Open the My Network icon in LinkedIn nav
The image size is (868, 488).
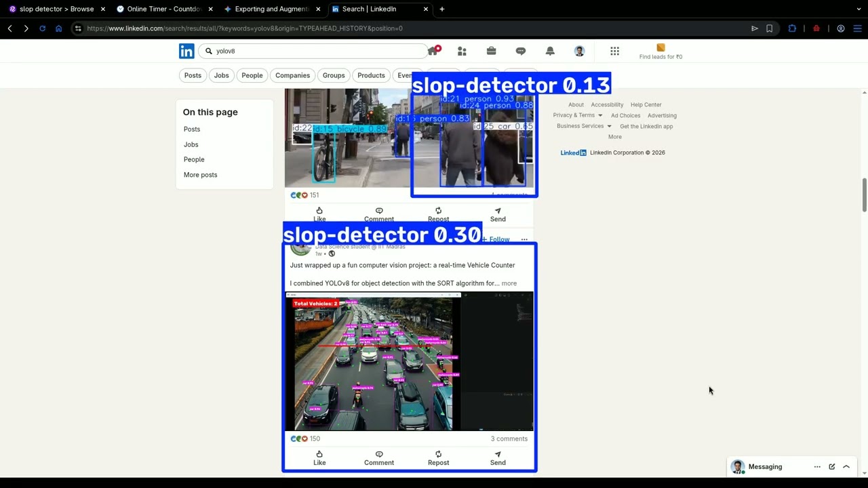click(x=462, y=51)
